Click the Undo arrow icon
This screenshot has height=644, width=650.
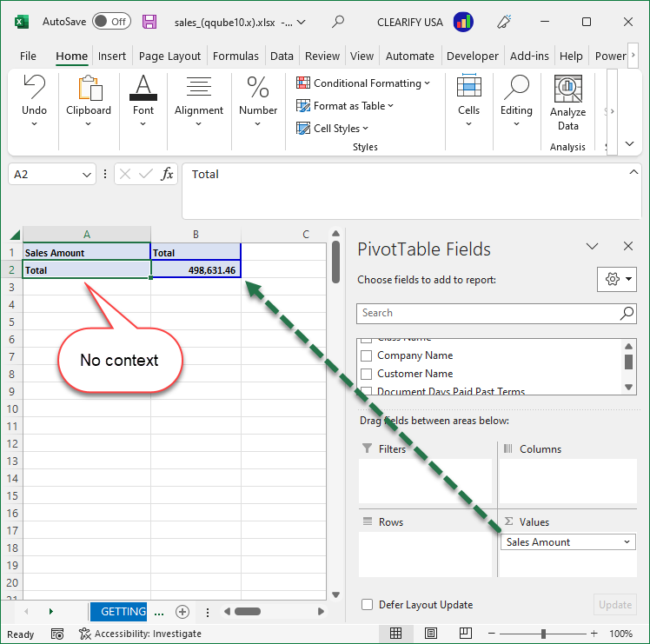[x=35, y=87]
